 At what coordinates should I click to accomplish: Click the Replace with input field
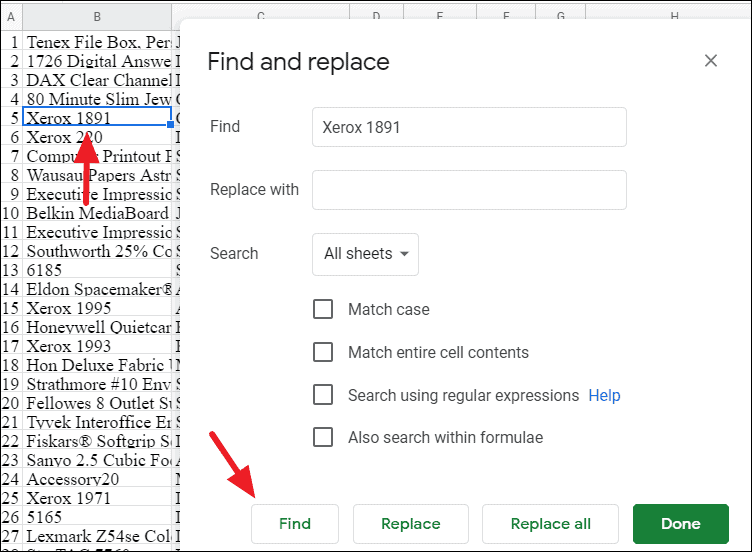coord(469,190)
